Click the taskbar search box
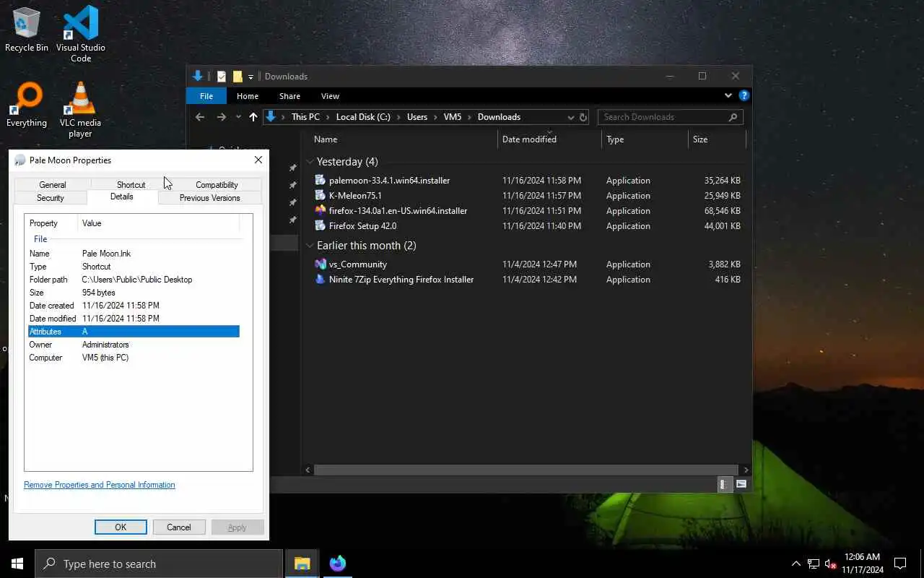The image size is (924, 578). (159, 564)
